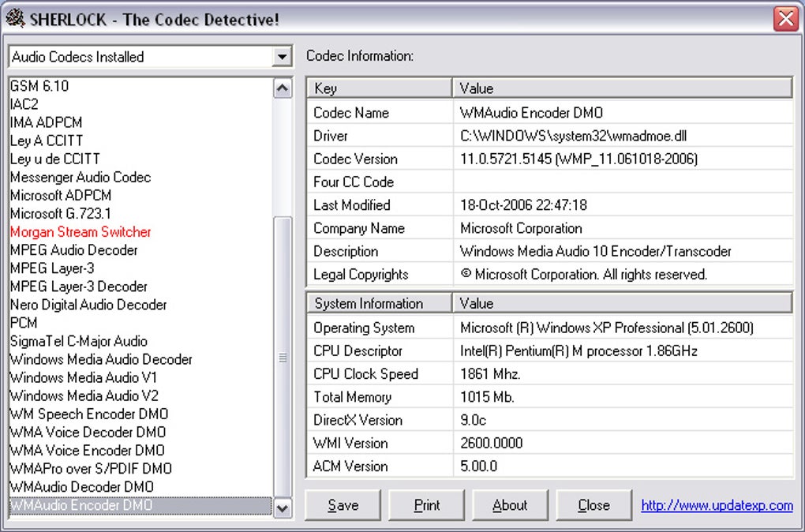The height and width of the screenshot is (532, 805).
Task: Select Ley u de CCITT codec
Action: (55, 159)
